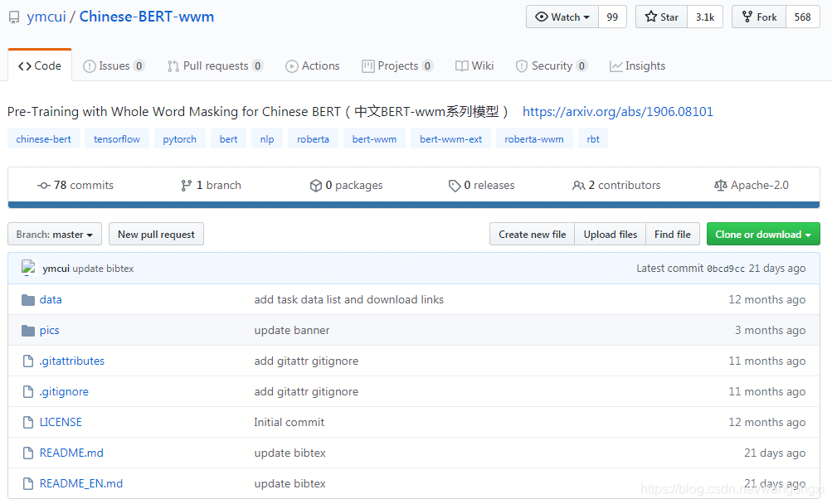Open the .gitignore file
832x504 pixels.
pos(64,391)
